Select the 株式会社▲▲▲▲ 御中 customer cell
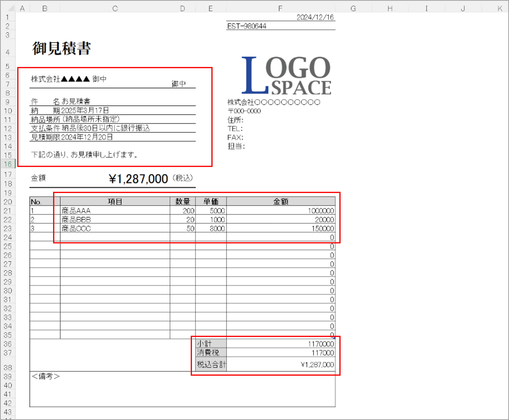The height and width of the screenshot is (420, 509). coord(69,79)
